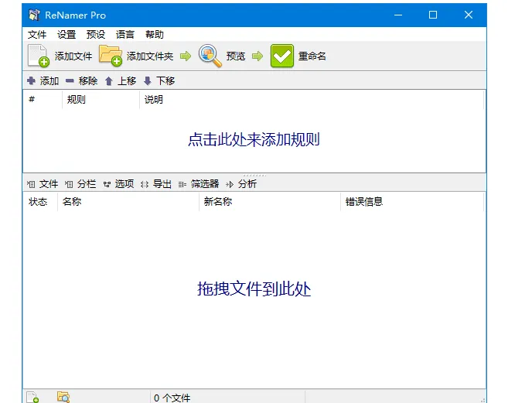Maximize the ReNamer Pro window

pyautogui.click(x=433, y=15)
